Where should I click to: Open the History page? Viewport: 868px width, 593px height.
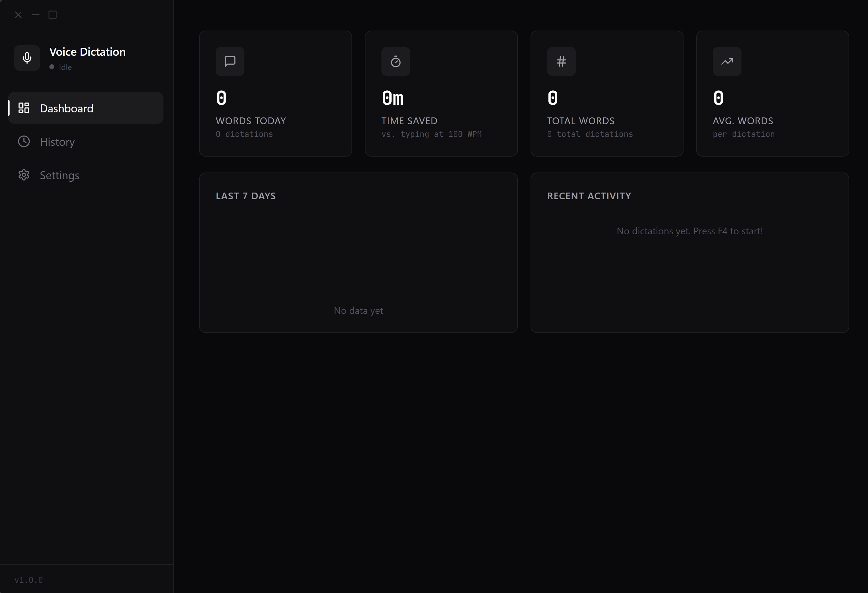pyautogui.click(x=57, y=142)
